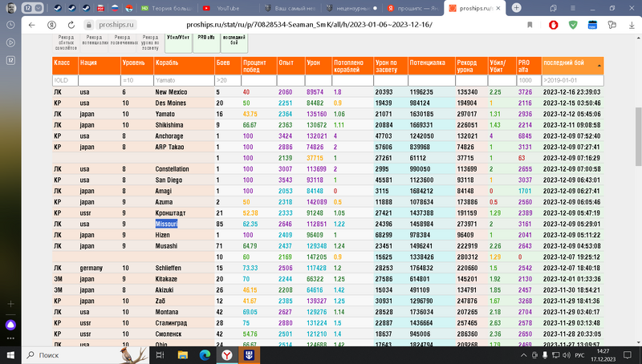The image size is (642, 364).
Task: Click the 'Корабль' filter field with Yamato
Action: 183,80
